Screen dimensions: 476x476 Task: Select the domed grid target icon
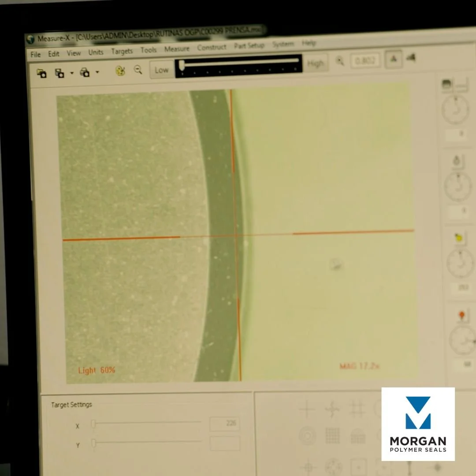click(358, 436)
